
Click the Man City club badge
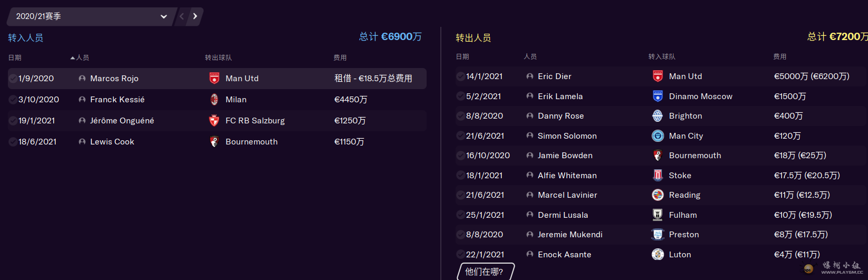(658, 136)
